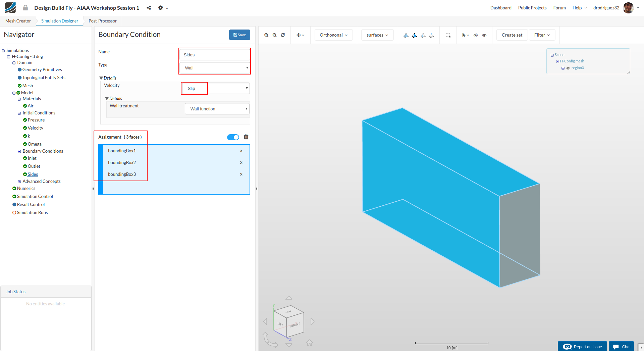This screenshot has height=351, width=644.
Task: Save the boundary condition
Action: coord(239,35)
